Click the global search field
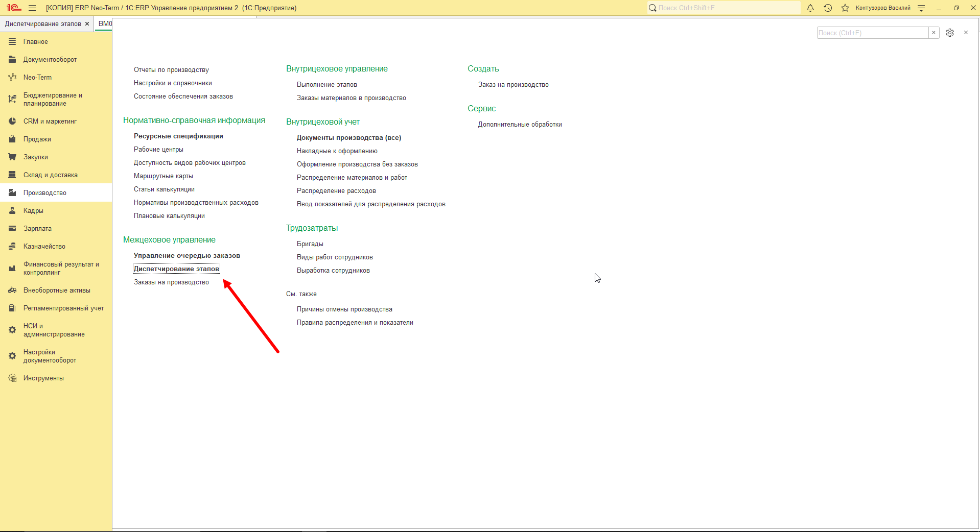Screen dimensions: 980x532 coord(724,8)
